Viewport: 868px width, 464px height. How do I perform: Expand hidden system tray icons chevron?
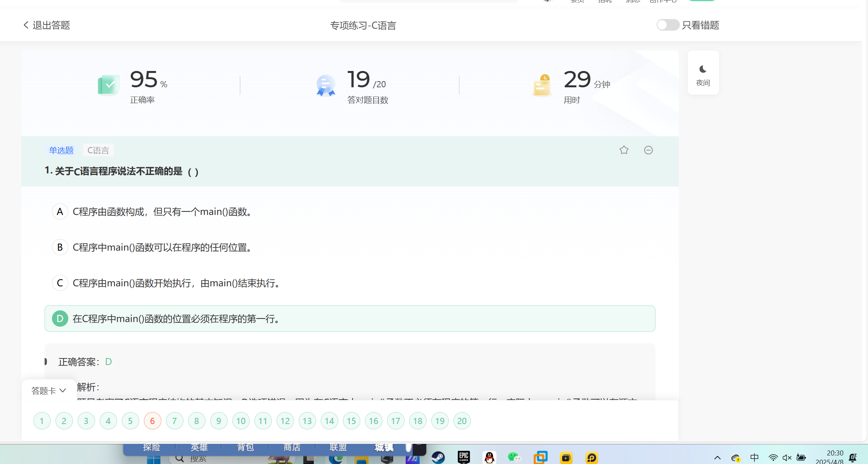coord(718,458)
